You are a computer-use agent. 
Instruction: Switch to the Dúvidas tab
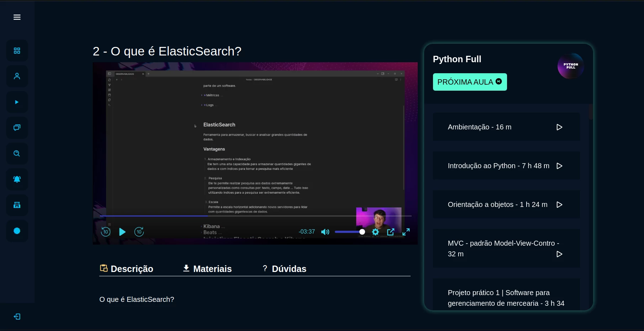[x=284, y=269]
